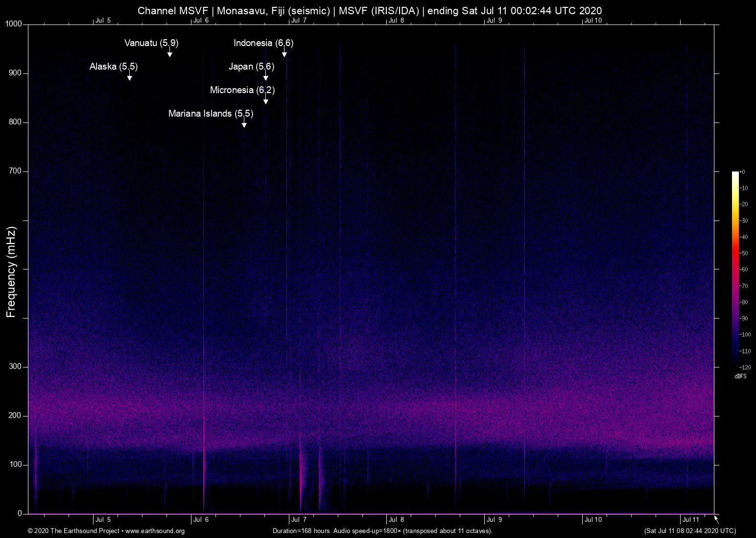
Task: Select the Jul 7 label on top axis
Action: click(299, 21)
